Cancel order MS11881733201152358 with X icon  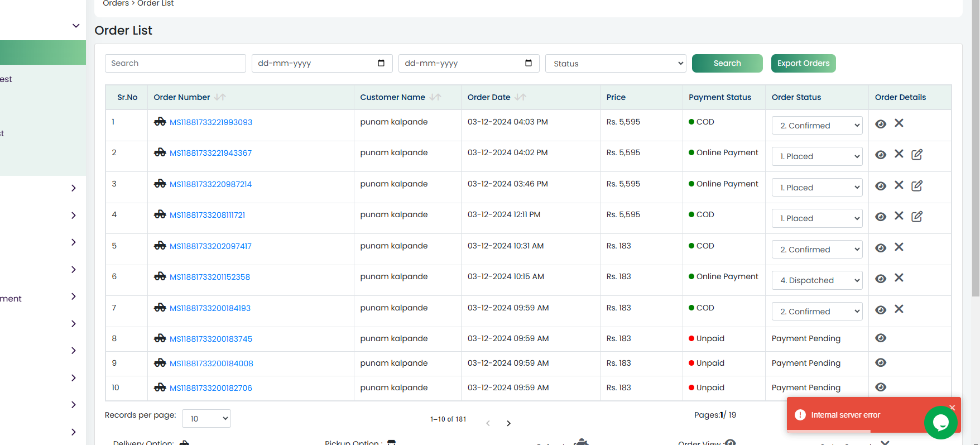(x=899, y=277)
